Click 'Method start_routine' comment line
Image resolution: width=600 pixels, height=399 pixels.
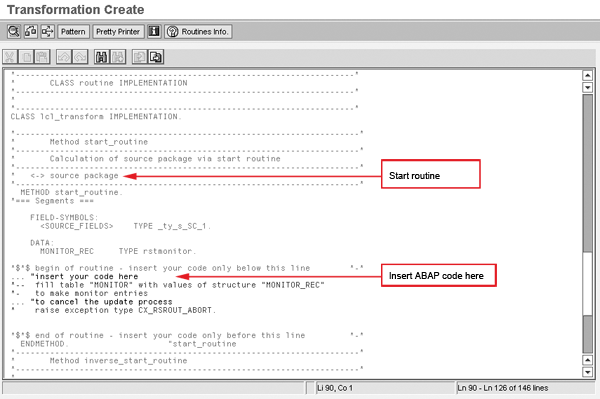[99, 142]
